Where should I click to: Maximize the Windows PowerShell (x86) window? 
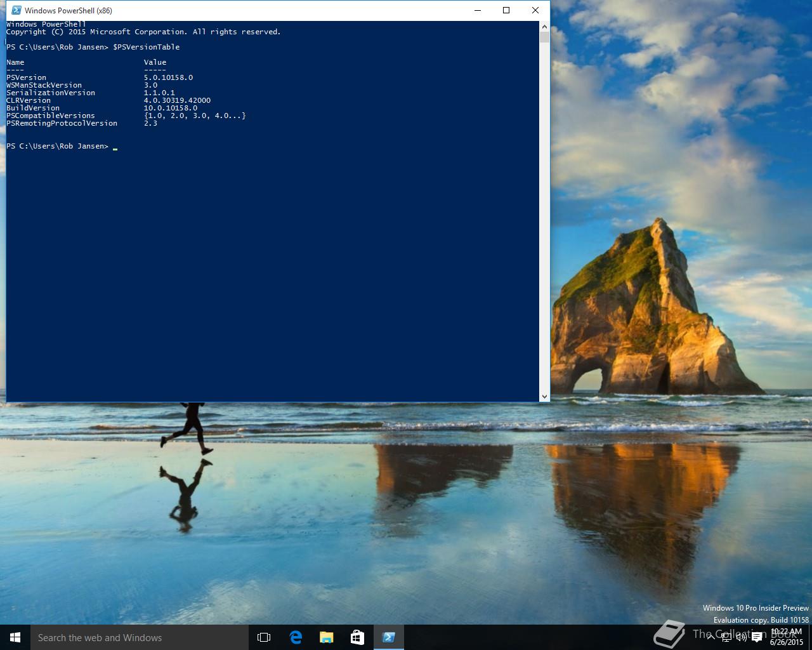506,10
